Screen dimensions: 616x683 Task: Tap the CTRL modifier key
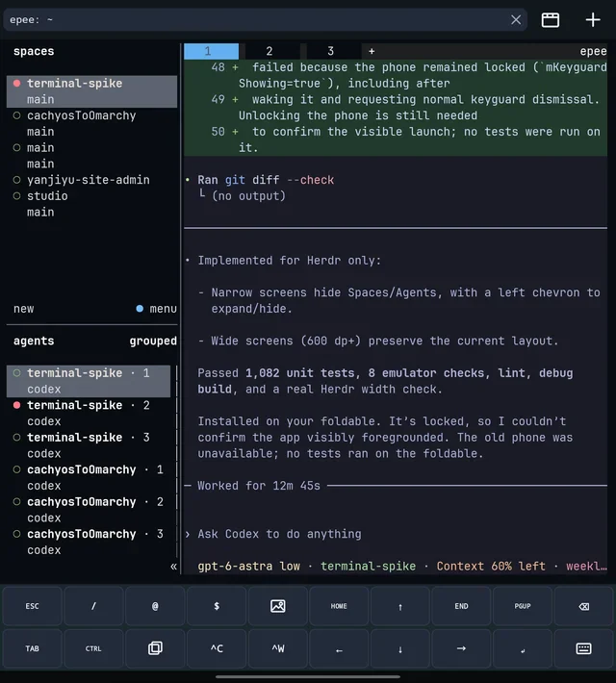pos(93,648)
